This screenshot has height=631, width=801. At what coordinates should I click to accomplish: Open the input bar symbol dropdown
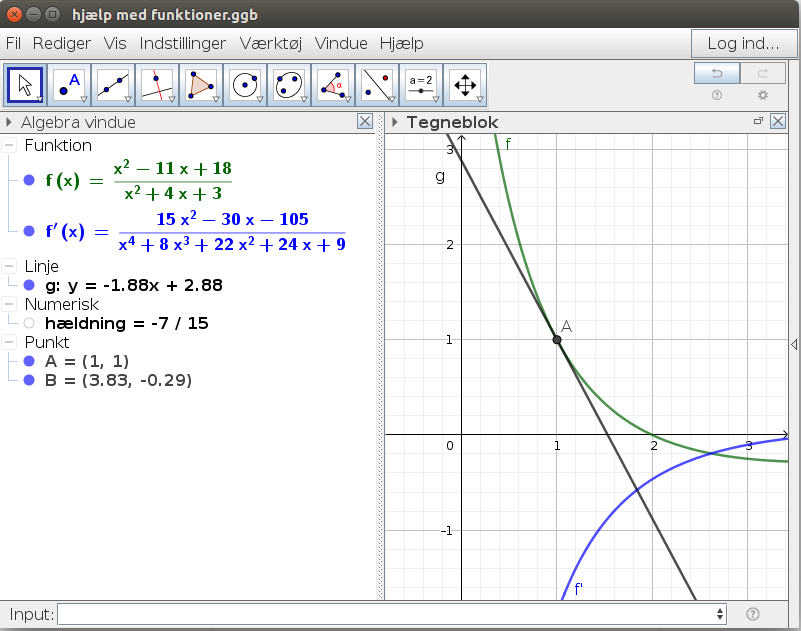pos(720,614)
